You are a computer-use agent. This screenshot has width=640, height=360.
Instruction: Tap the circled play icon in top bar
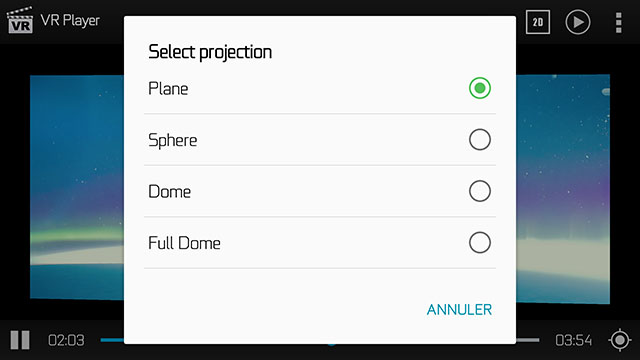pos(578,22)
